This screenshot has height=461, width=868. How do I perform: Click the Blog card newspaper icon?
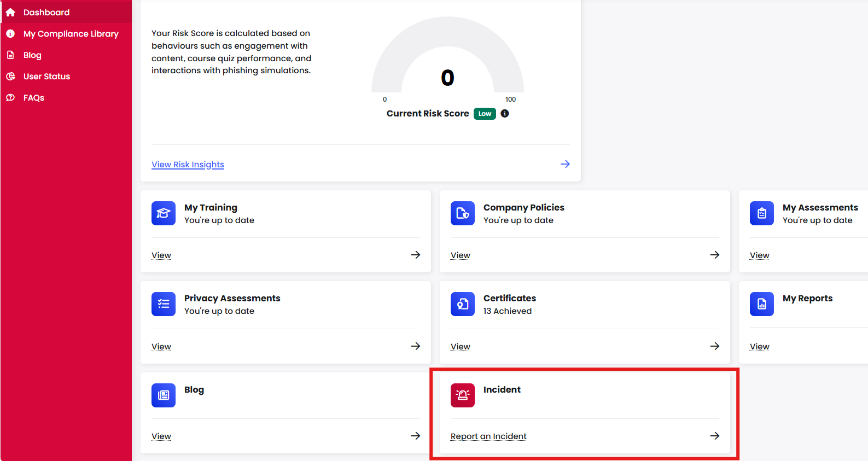pos(164,395)
